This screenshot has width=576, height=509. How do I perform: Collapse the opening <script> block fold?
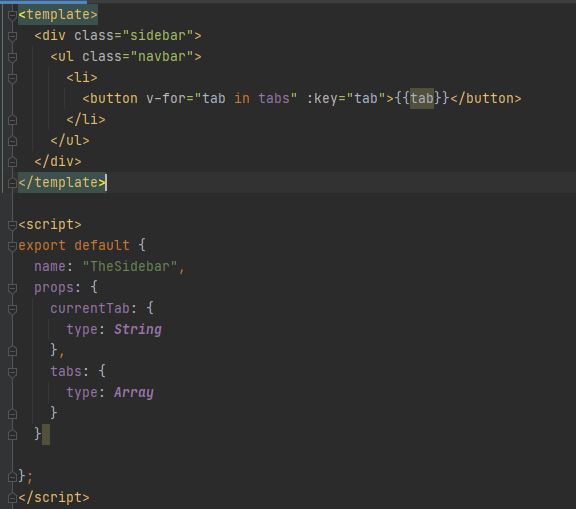click(x=12, y=225)
